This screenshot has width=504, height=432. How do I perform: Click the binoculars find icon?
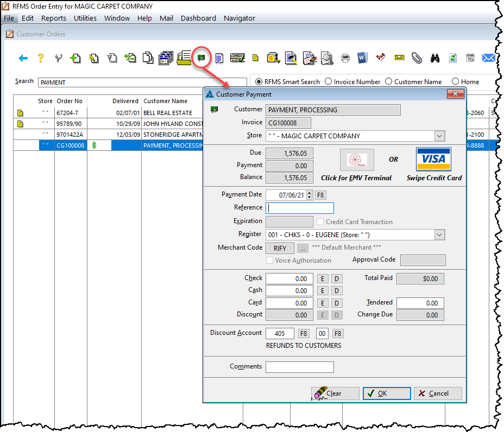pyautogui.click(x=435, y=58)
